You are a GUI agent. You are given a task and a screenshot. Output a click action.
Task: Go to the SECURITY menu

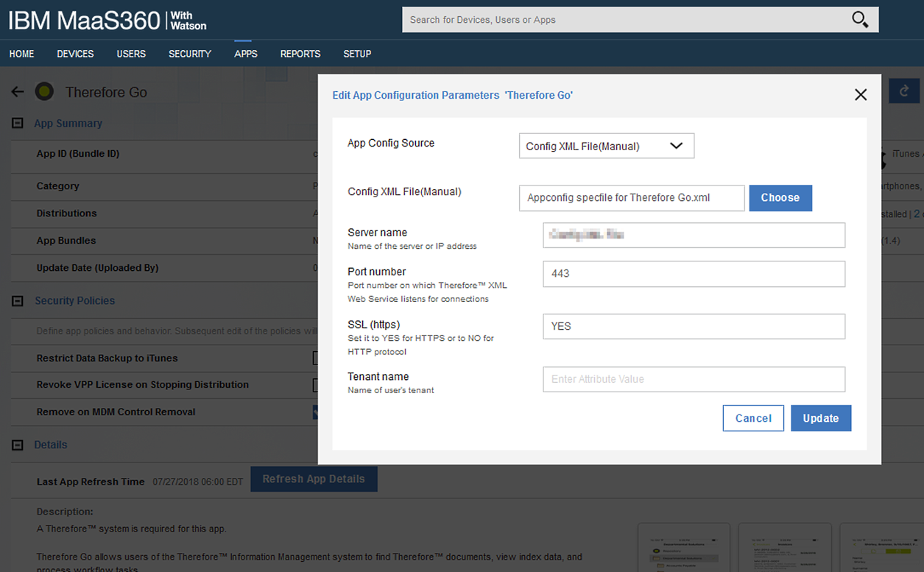[x=189, y=54]
